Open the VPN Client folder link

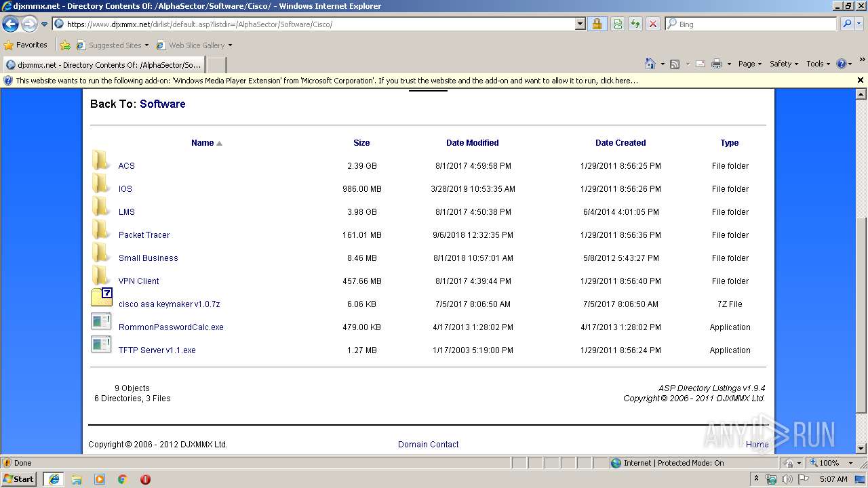tap(138, 281)
